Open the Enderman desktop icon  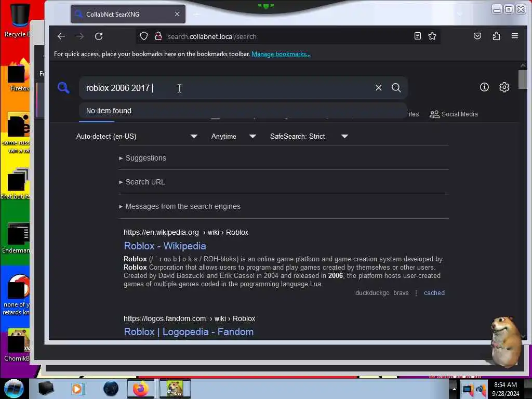[16, 238]
